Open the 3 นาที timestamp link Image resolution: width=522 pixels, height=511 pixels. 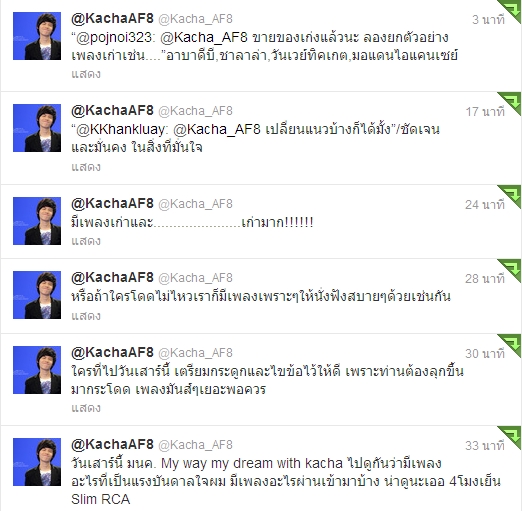488,20
